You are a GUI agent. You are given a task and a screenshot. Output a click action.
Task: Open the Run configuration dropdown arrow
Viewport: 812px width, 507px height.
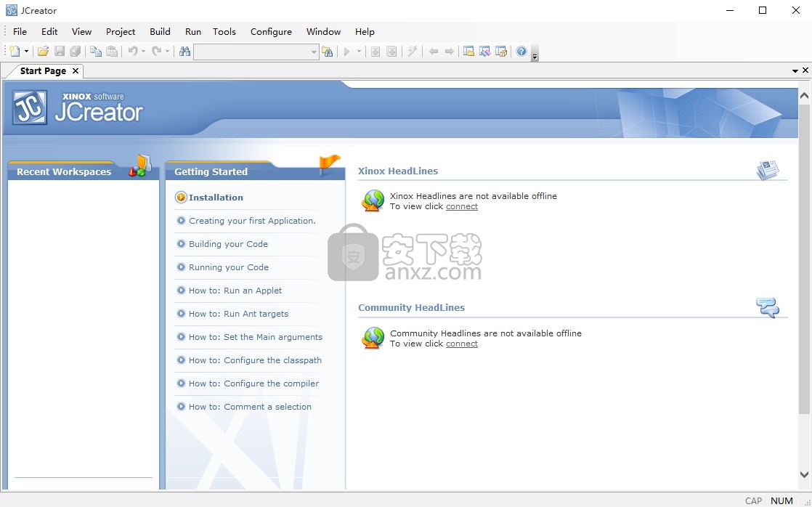[x=359, y=52]
